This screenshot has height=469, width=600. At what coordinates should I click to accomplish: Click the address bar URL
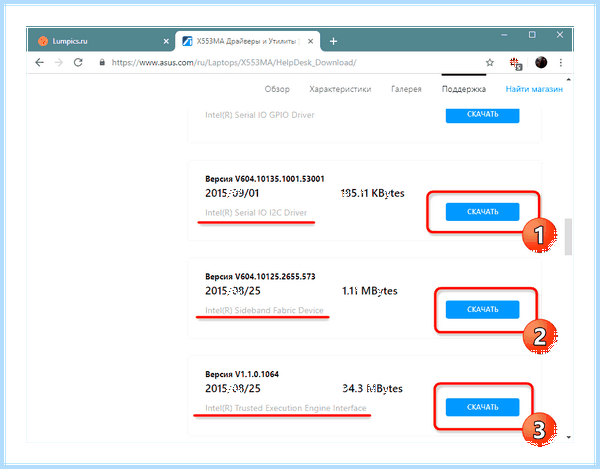(234, 62)
